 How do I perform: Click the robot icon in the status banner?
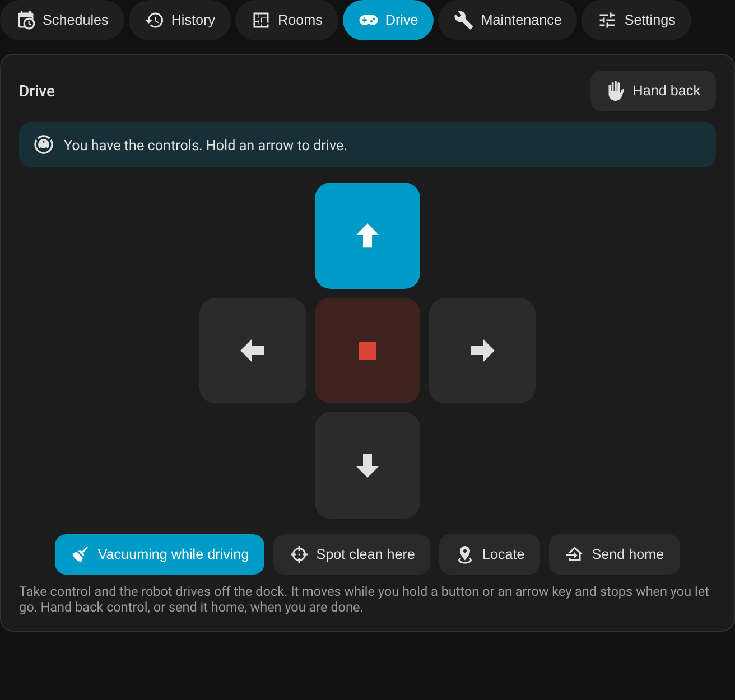[x=44, y=144]
